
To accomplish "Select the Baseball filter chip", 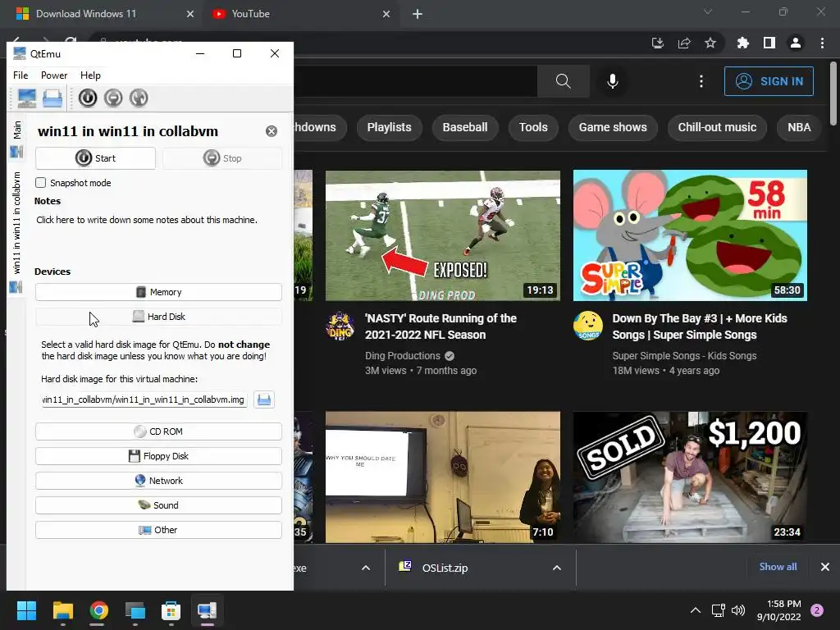I will 465,127.
